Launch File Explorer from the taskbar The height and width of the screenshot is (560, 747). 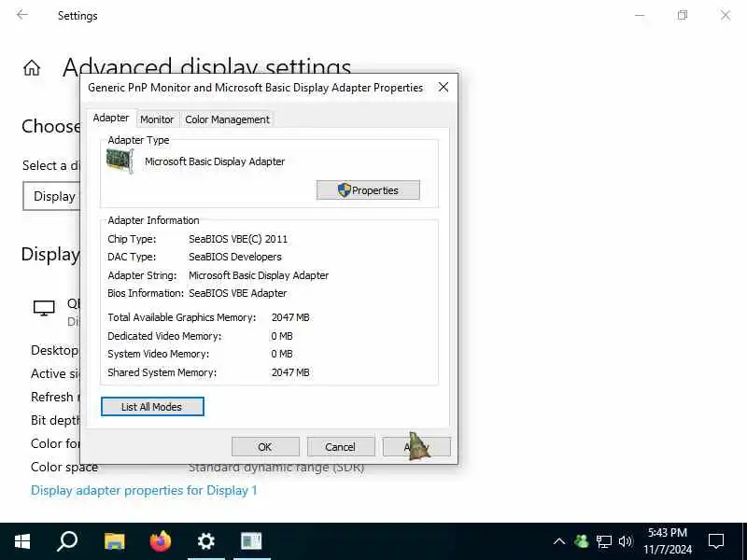point(114,541)
